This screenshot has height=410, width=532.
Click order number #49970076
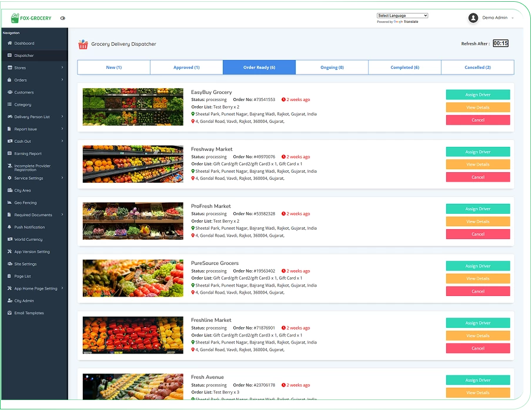coord(265,157)
